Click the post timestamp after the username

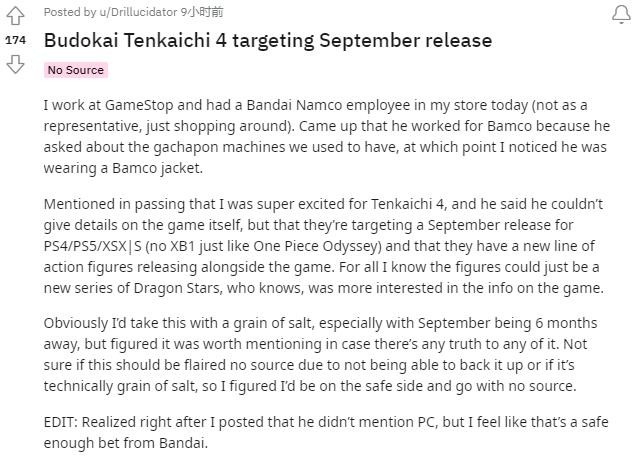(x=202, y=12)
